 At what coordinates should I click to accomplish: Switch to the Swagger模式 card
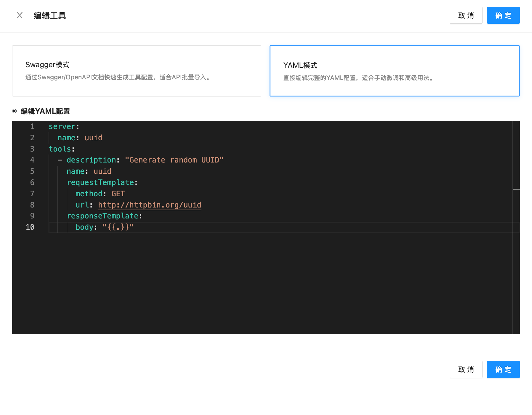137,71
